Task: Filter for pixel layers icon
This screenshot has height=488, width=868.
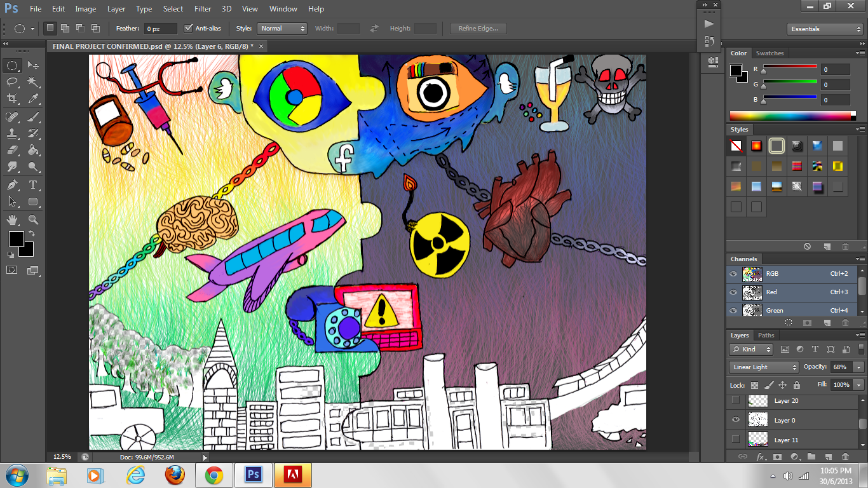Action: click(785, 349)
